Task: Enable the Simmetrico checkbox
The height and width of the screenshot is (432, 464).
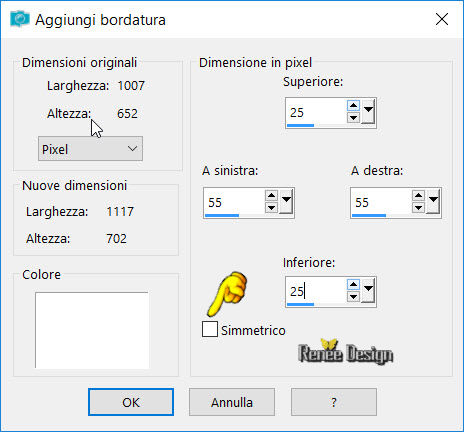Action: (210, 329)
